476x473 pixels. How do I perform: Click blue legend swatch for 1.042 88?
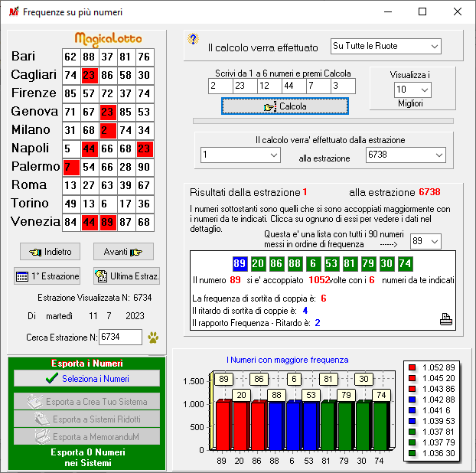[412, 400]
